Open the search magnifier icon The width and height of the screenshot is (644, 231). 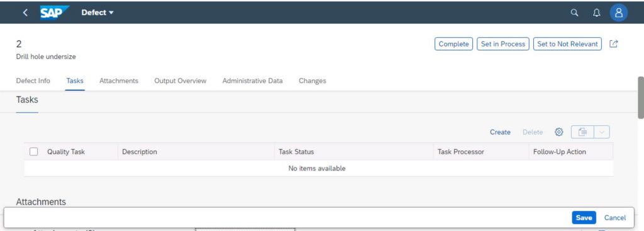point(575,13)
